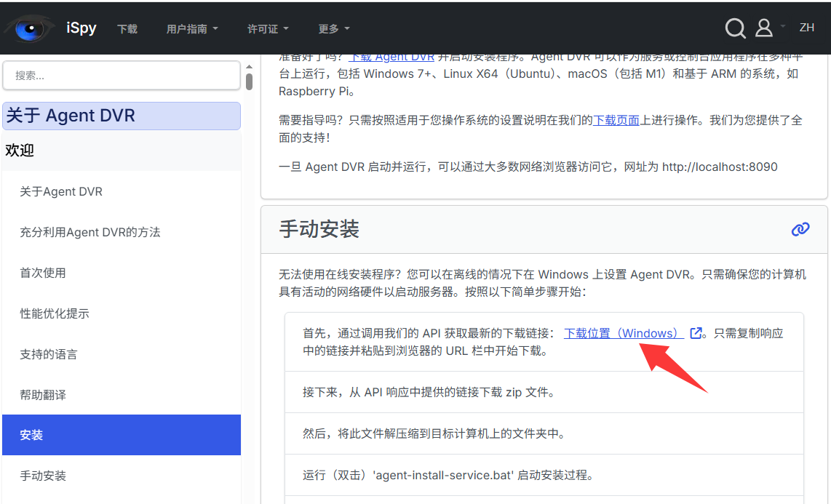Switch language using the ZH option
The height and width of the screenshot is (504, 831).
(807, 28)
